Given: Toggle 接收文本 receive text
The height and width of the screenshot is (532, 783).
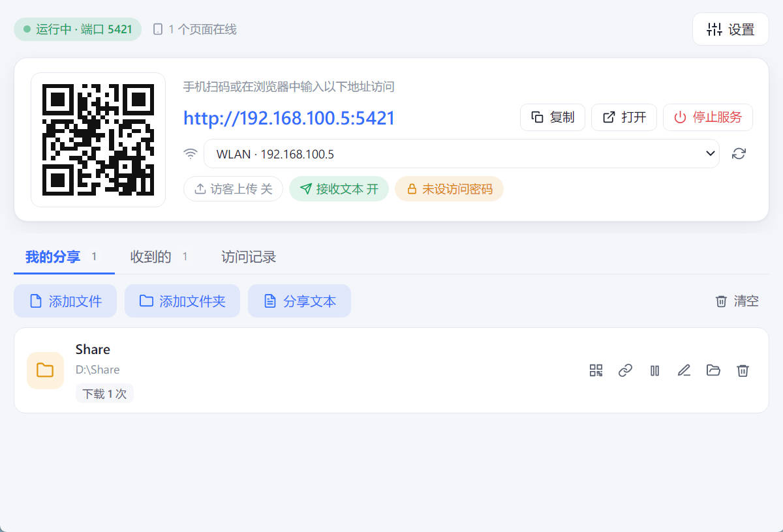Looking at the screenshot, I should 339,189.
